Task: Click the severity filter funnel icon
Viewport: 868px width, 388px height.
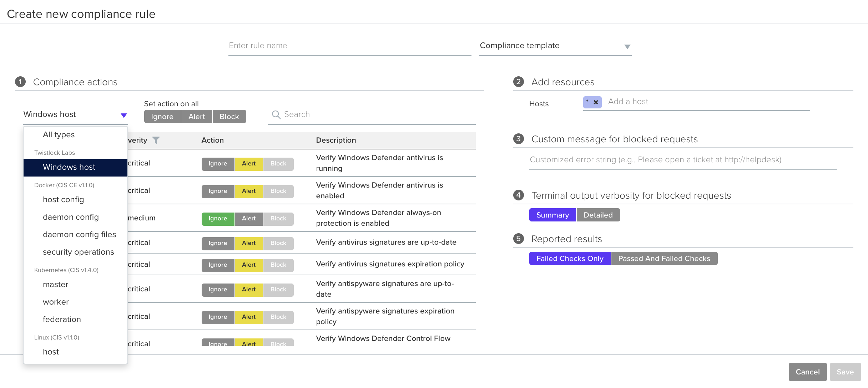Action: (x=156, y=140)
